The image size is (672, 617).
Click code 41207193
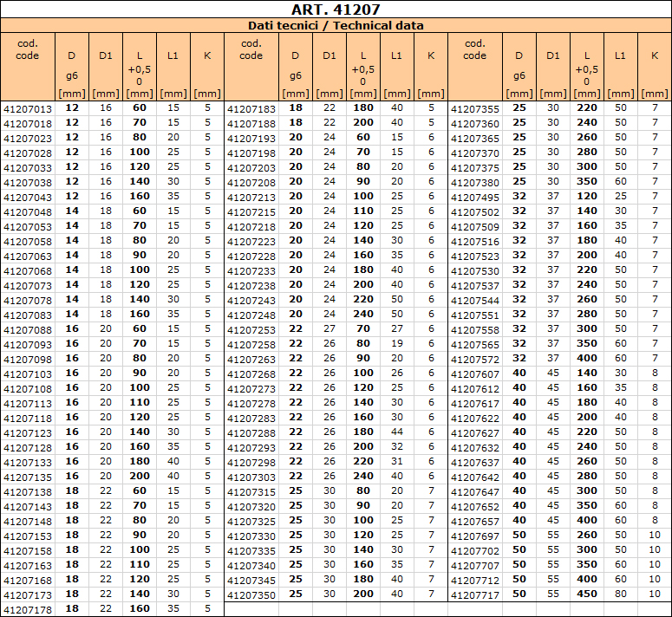251,139
